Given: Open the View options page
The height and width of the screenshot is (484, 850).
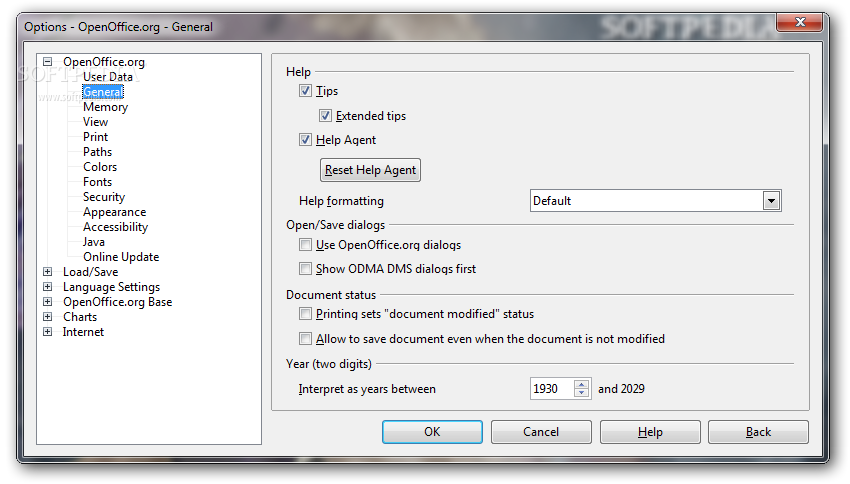Looking at the screenshot, I should [95, 122].
